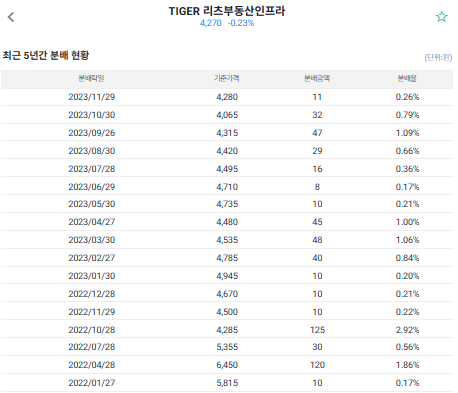458x393 pixels.
Task: Click the -0.23% change value
Action: click(241, 23)
